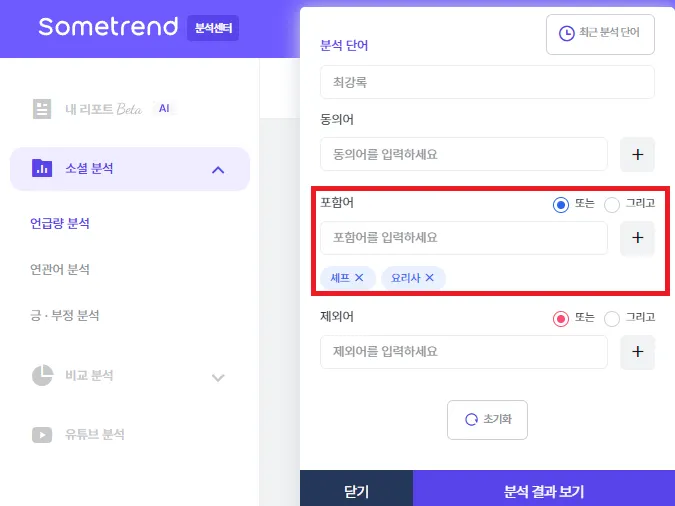Click the plus icon beside 제외어 input
675x506 pixels.
tap(638, 352)
